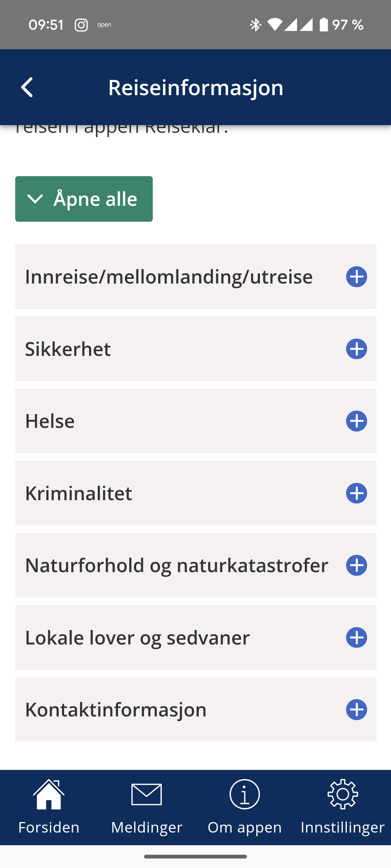Tap the Instagram notification icon in status bar
Viewport: 391px width, 868px height.
81,25
